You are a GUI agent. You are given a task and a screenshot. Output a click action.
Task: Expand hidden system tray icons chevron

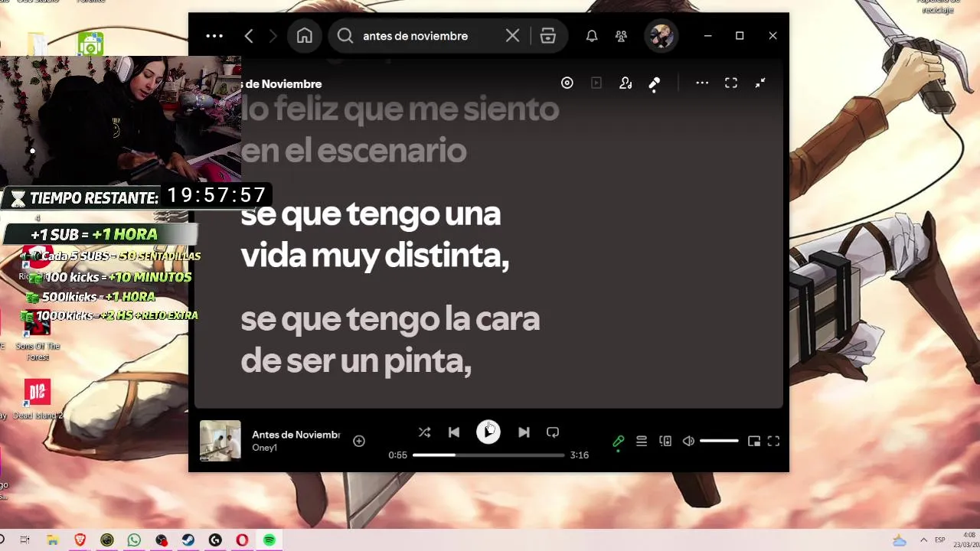pos(923,540)
